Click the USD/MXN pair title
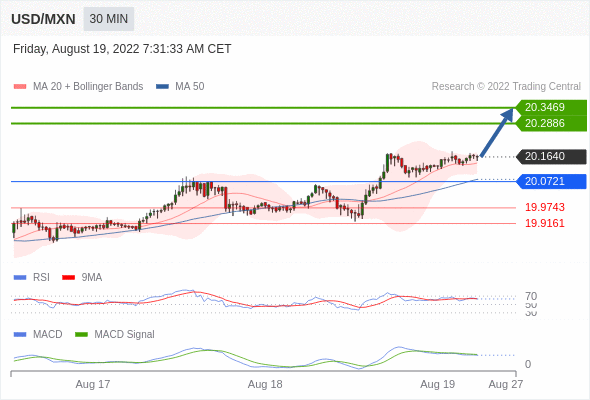Image resolution: width=590 pixels, height=400 pixels. point(43,19)
